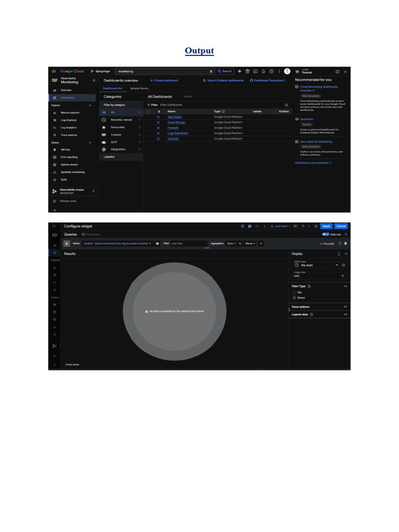Star the Cloud Storage dashboard
Image resolution: width=399 pixels, height=532 pixels.
click(158, 122)
